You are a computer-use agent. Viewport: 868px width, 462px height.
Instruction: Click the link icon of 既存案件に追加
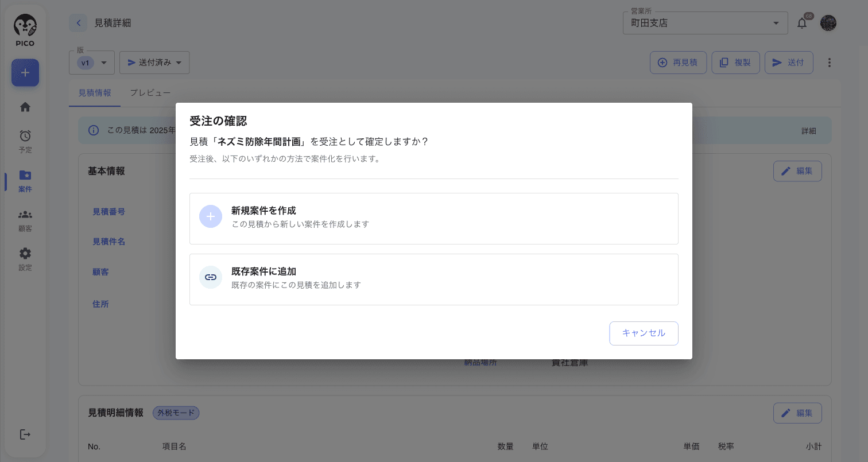click(211, 277)
